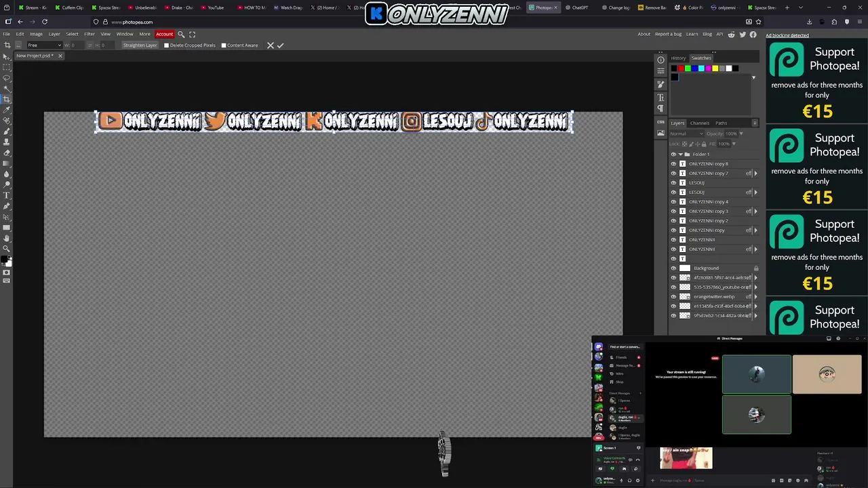Select the Lasso tool
The image size is (868, 488).
pyautogui.click(x=7, y=78)
